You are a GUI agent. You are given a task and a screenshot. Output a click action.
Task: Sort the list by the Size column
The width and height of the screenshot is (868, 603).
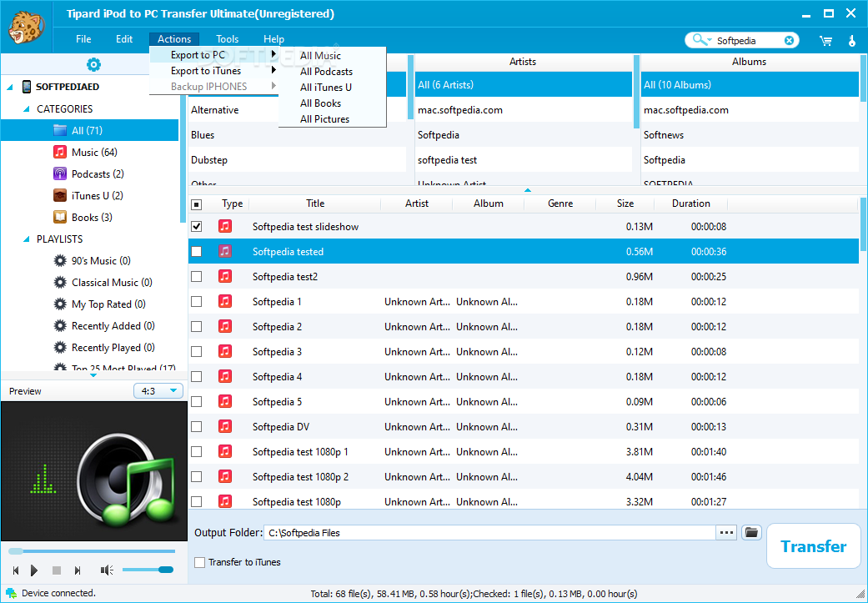coord(625,204)
